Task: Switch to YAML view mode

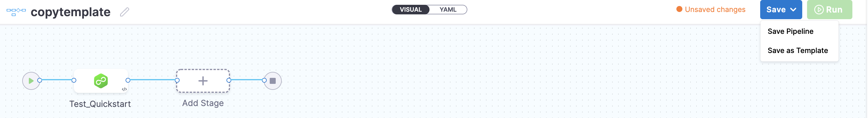Action: [448, 9]
